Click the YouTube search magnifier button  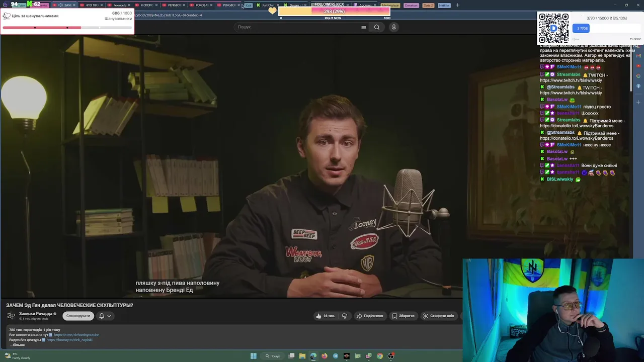point(376,27)
